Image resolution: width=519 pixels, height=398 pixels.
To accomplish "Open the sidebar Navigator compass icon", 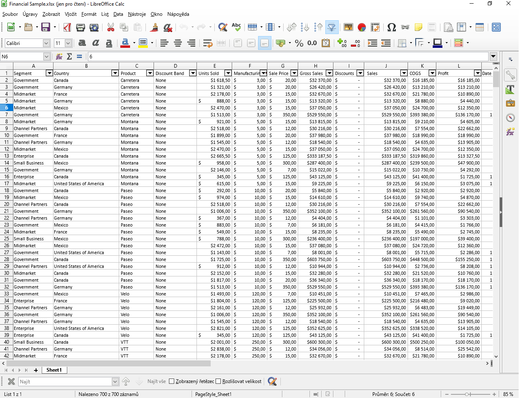I will coord(510,118).
